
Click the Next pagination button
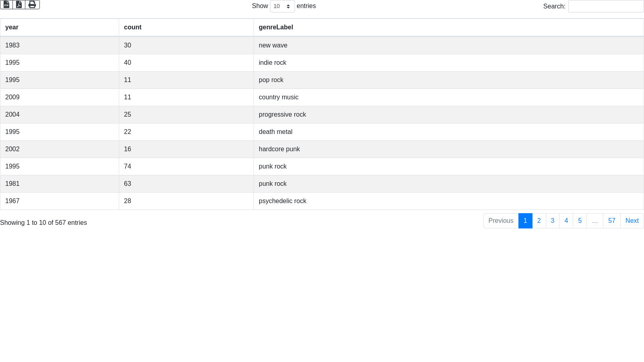(x=632, y=221)
